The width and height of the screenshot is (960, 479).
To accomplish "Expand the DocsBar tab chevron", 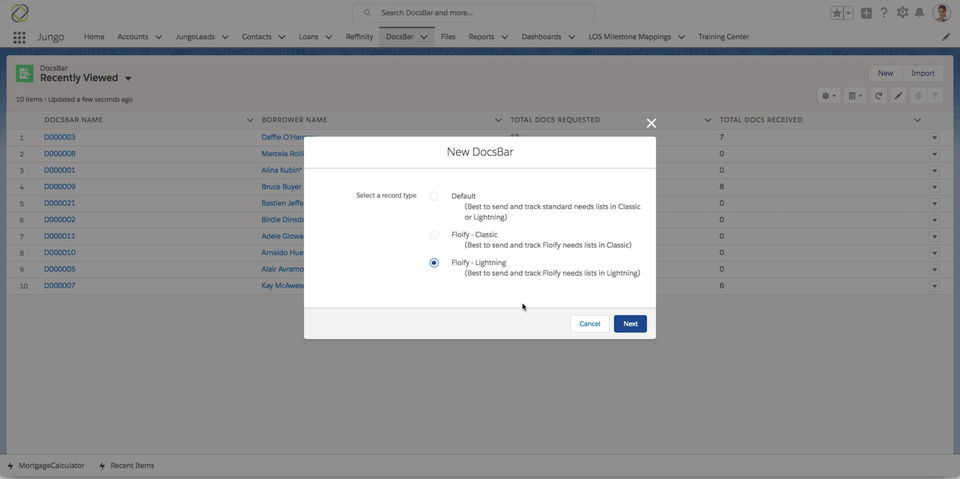I will point(424,37).
